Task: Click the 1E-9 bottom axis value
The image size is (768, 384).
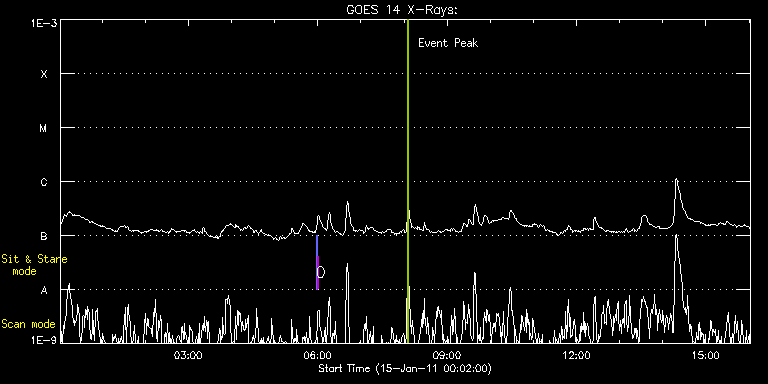Action: [43, 340]
